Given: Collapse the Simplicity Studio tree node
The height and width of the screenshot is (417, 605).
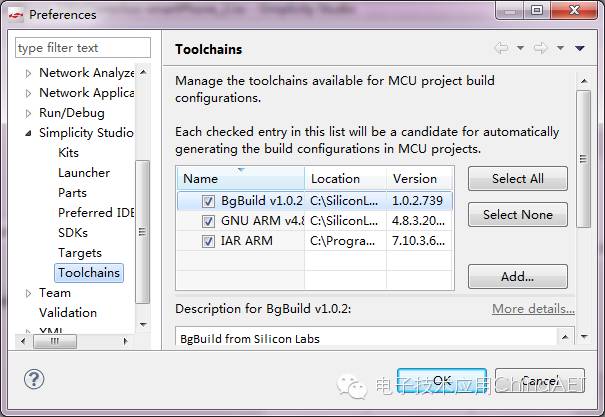Looking at the screenshot, I should coord(29,133).
